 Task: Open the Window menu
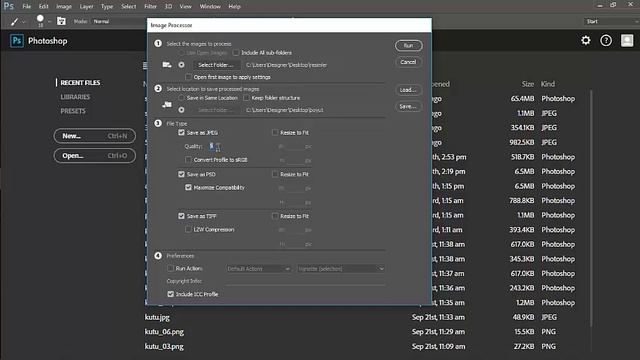tap(210, 6)
